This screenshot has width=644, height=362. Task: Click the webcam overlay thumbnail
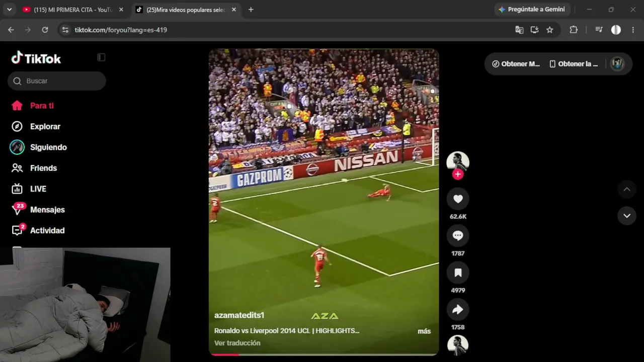coord(85,305)
